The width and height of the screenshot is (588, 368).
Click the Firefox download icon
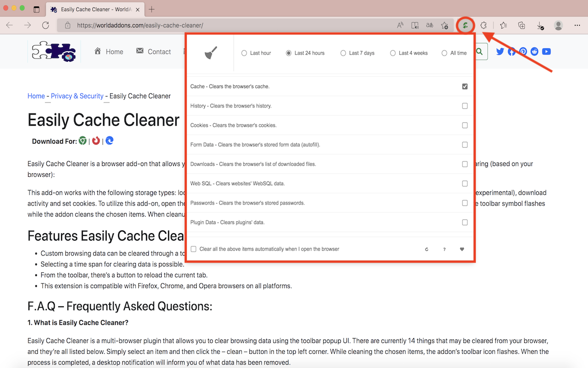[96, 141]
